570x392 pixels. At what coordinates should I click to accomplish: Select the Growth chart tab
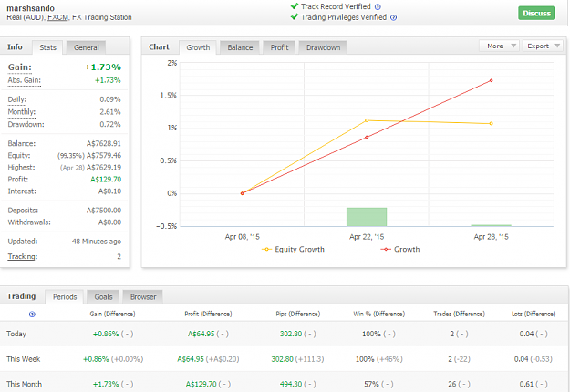point(198,47)
